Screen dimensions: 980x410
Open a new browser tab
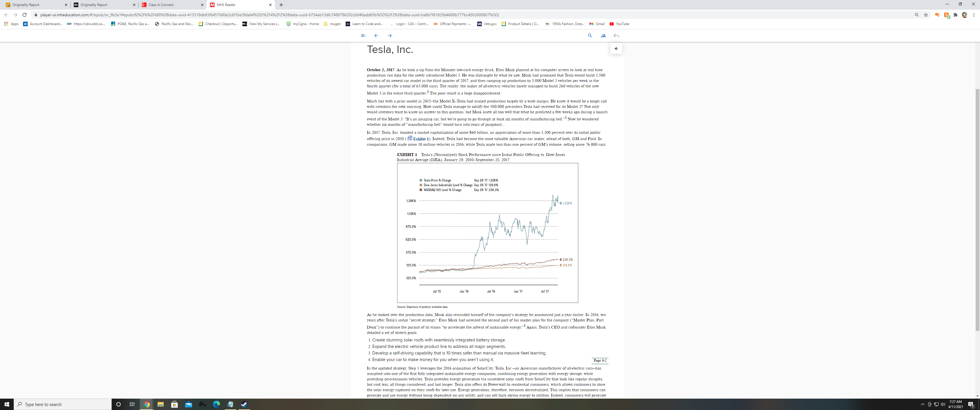(x=281, y=5)
